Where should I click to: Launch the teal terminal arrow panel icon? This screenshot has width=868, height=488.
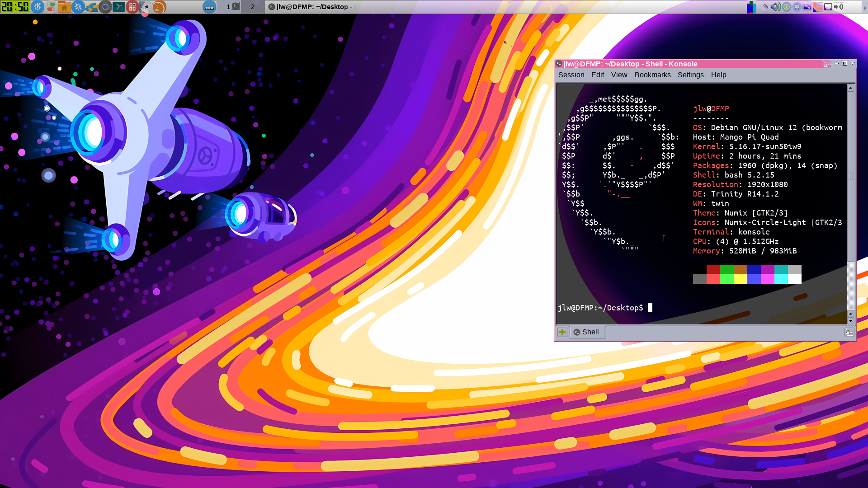(118, 7)
